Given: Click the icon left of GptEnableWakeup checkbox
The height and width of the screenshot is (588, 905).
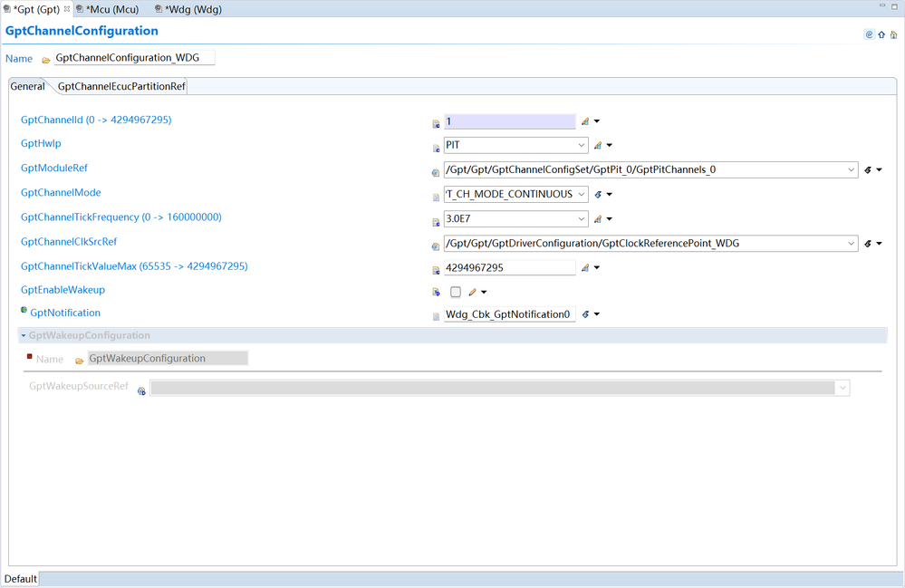Looking at the screenshot, I should click(x=437, y=292).
